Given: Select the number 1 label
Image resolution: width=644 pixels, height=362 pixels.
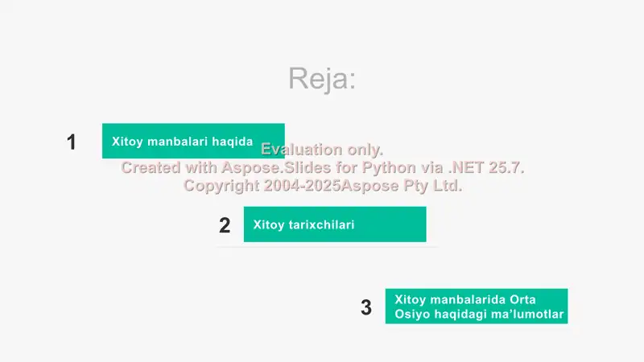Looking at the screenshot, I should click(72, 142).
